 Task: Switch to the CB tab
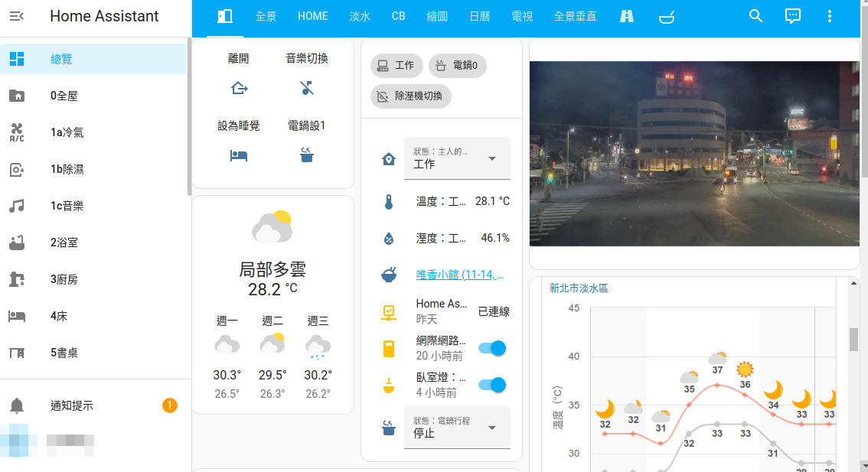(x=399, y=17)
